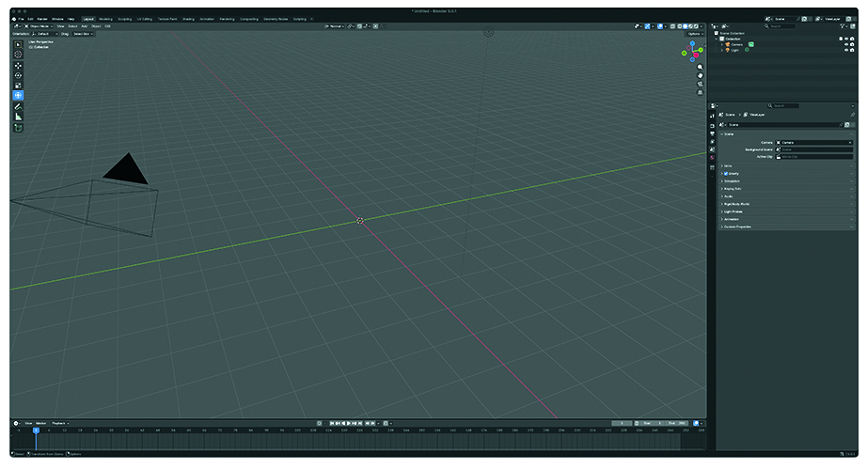Expand the Keying Sets panel
The height and width of the screenshot is (469, 868).
pyautogui.click(x=786, y=189)
